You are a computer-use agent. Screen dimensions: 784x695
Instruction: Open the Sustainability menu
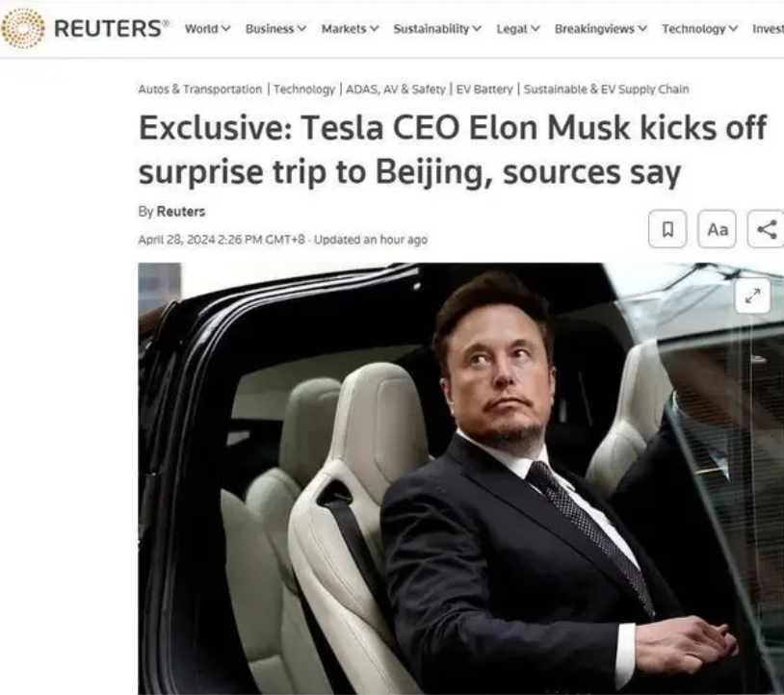click(x=437, y=29)
